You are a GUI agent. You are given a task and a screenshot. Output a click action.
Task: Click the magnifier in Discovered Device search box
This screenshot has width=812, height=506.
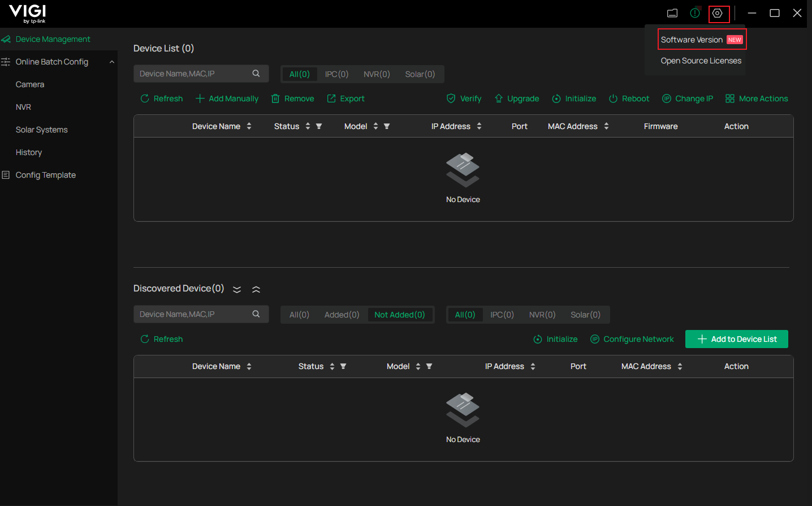pos(256,314)
